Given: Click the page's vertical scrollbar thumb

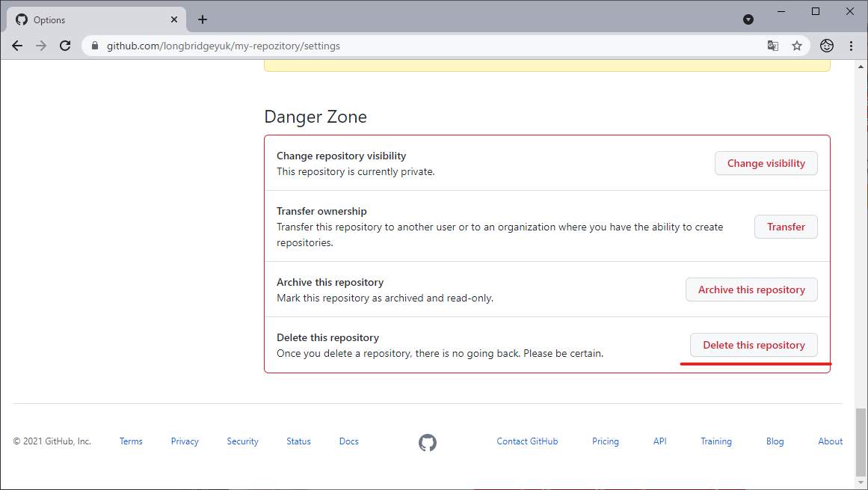Looking at the screenshot, I should coord(861,441).
